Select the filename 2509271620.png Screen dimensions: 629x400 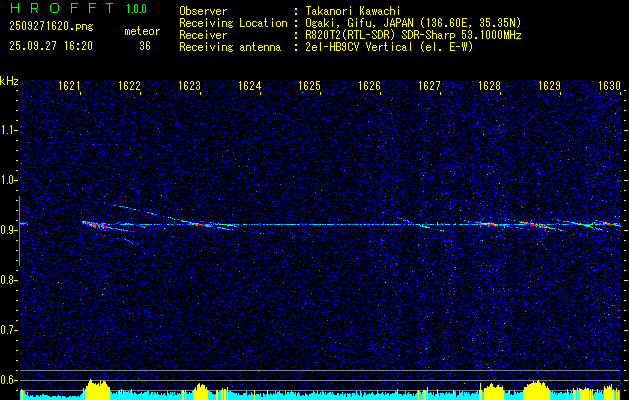[x=51, y=27]
